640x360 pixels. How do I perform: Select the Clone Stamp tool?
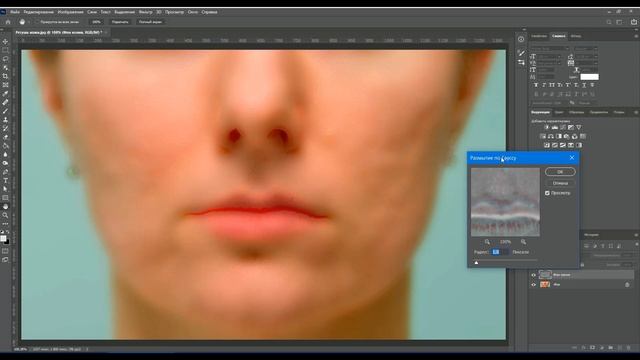click(5, 120)
